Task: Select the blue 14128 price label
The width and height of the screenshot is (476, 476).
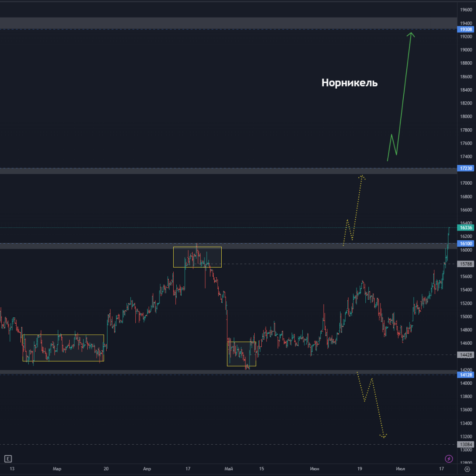Action: (466, 375)
